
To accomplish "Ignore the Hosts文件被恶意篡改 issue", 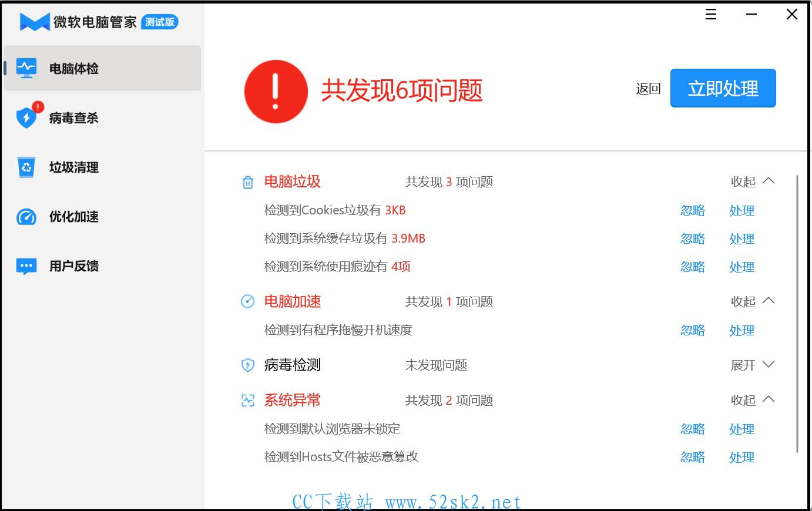I will (x=693, y=457).
